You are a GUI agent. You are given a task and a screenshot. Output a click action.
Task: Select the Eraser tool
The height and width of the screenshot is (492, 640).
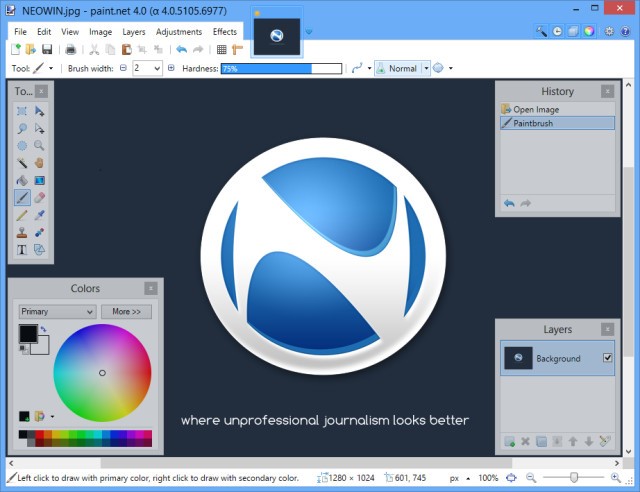click(x=39, y=198)
